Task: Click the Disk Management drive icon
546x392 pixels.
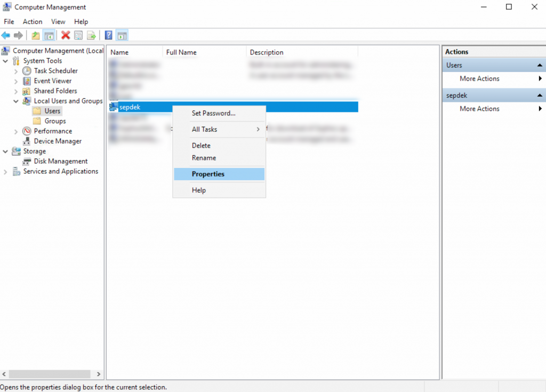Action: (x=27, y=161)
